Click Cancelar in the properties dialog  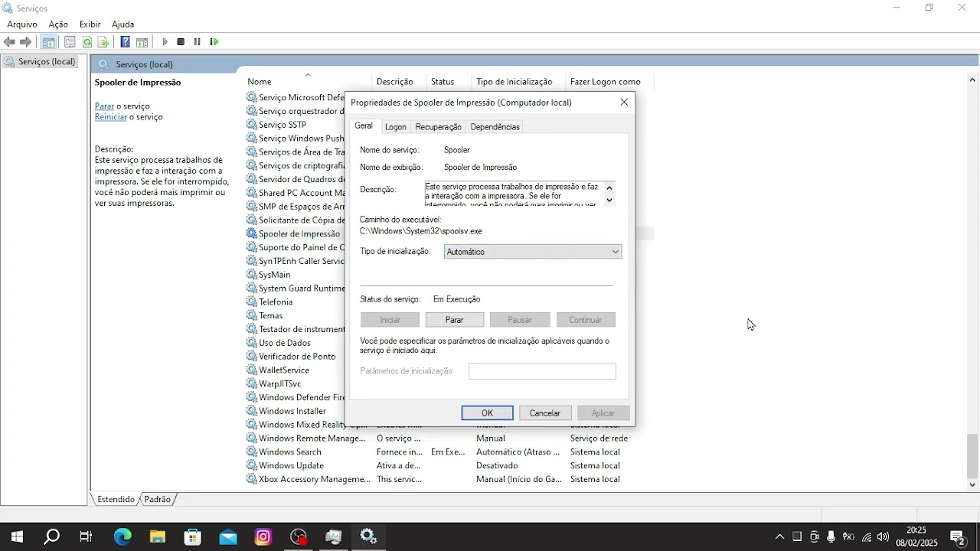point(545,413)
